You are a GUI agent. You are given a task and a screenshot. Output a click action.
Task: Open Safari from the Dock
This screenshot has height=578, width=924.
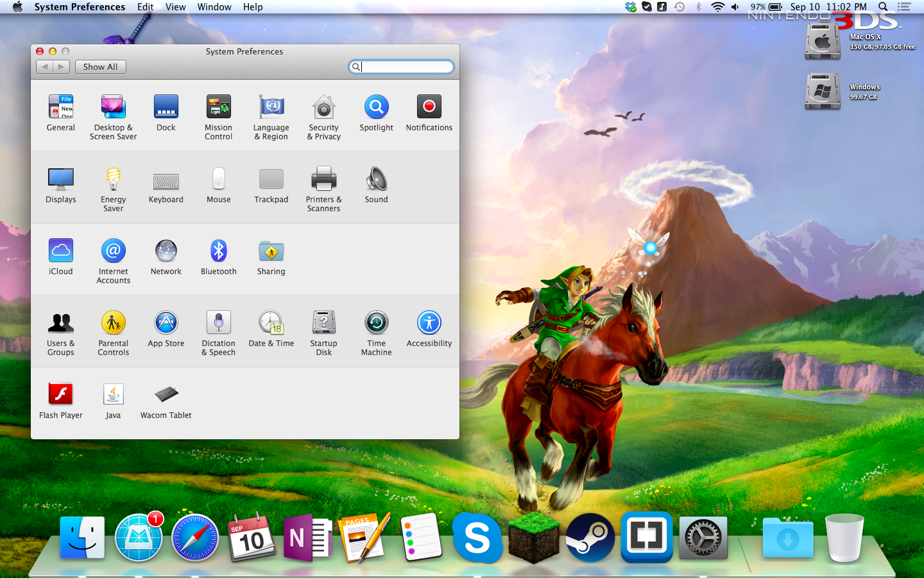tap(195, 538)
